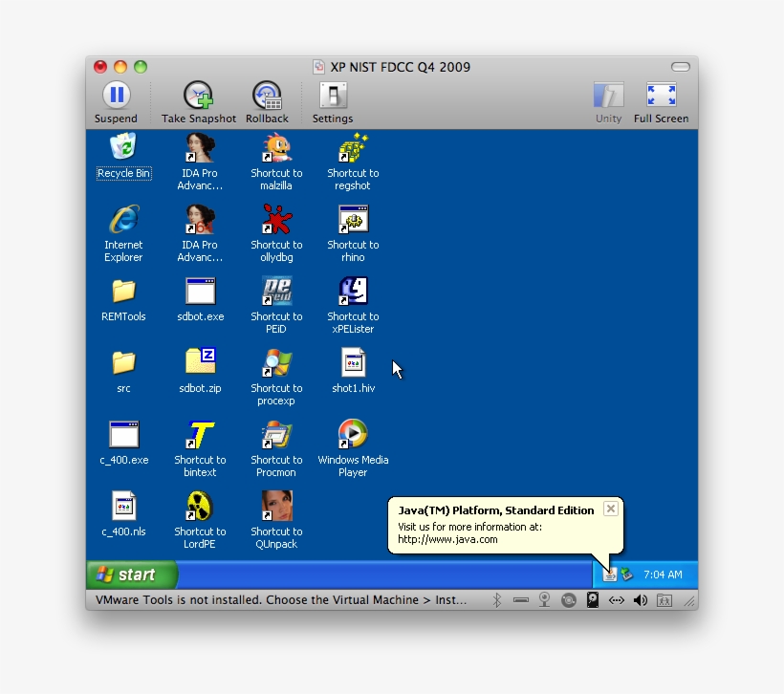Mute audio via the speaker status icon
The image size is (784, 694).
pyautogui.click(x=641, y=600)
